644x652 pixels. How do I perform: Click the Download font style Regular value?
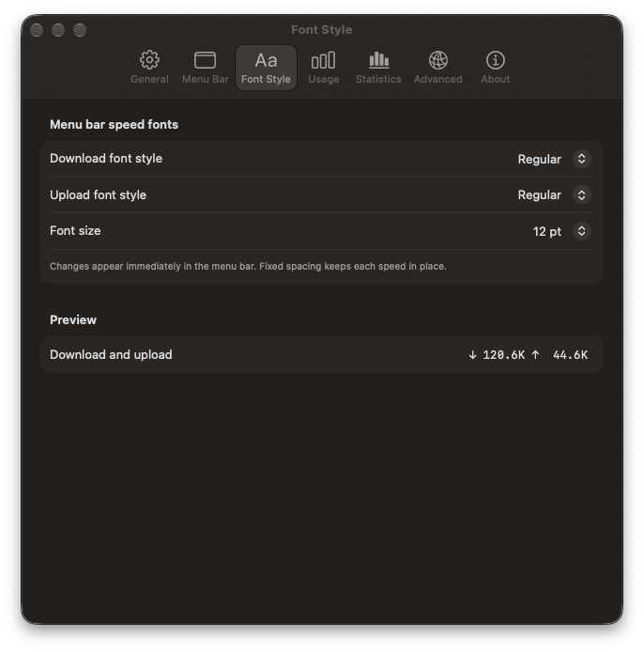539,160
